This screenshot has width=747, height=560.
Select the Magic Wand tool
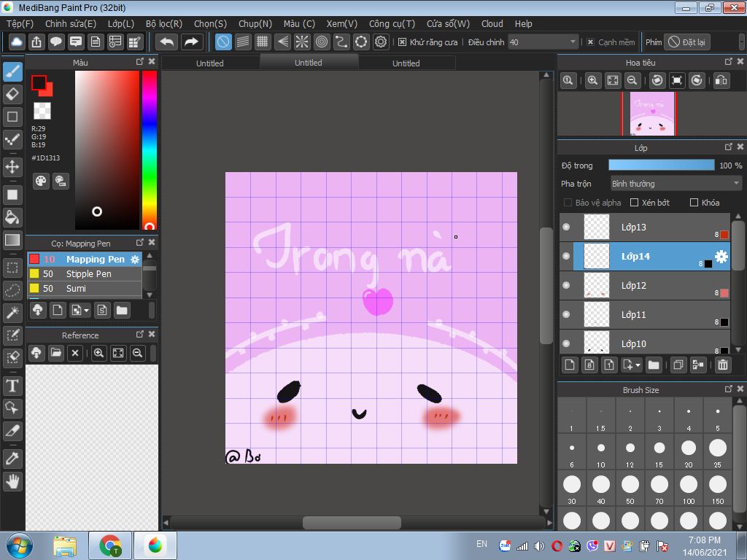point(12,312)
